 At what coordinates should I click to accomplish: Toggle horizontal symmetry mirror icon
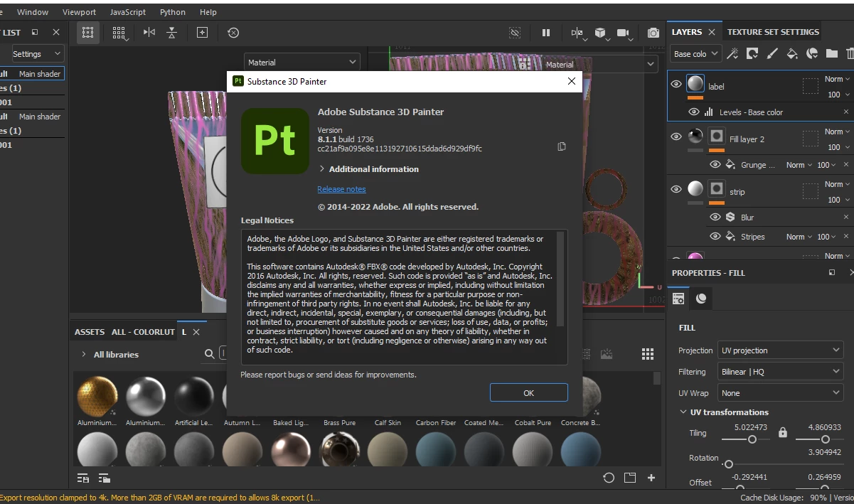coord(149,33)
